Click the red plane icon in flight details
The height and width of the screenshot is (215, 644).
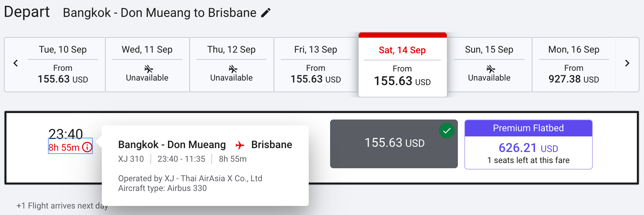tap(240, 145)
